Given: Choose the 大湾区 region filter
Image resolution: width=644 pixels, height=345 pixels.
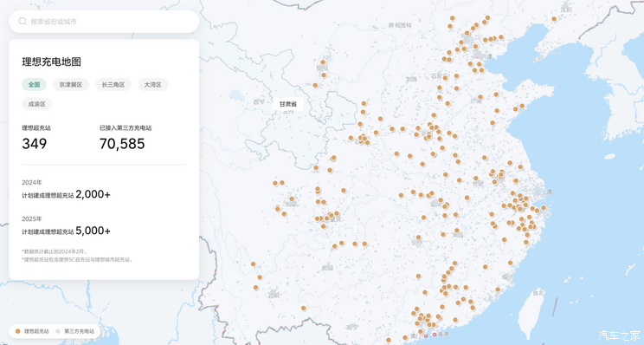Looking at the screenshot, I should (153, 85).
